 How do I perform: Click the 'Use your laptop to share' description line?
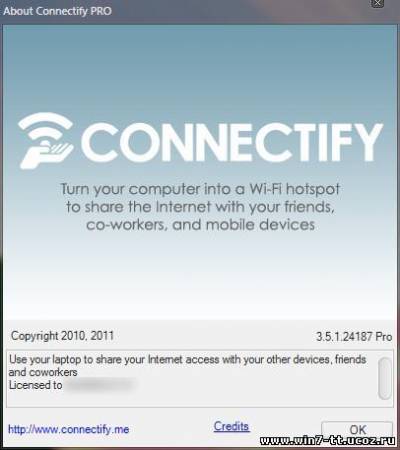pyautogui.click(x=188, y=359)
